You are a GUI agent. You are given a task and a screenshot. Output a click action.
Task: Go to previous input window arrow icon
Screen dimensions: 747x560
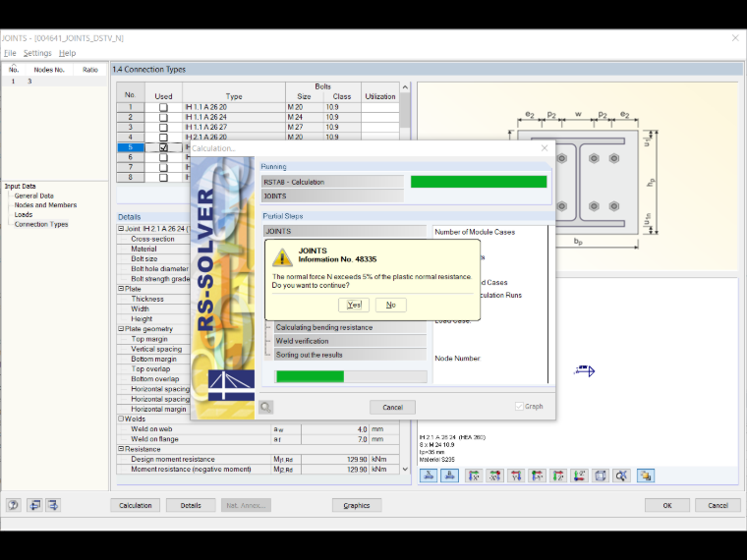point(34,505)
